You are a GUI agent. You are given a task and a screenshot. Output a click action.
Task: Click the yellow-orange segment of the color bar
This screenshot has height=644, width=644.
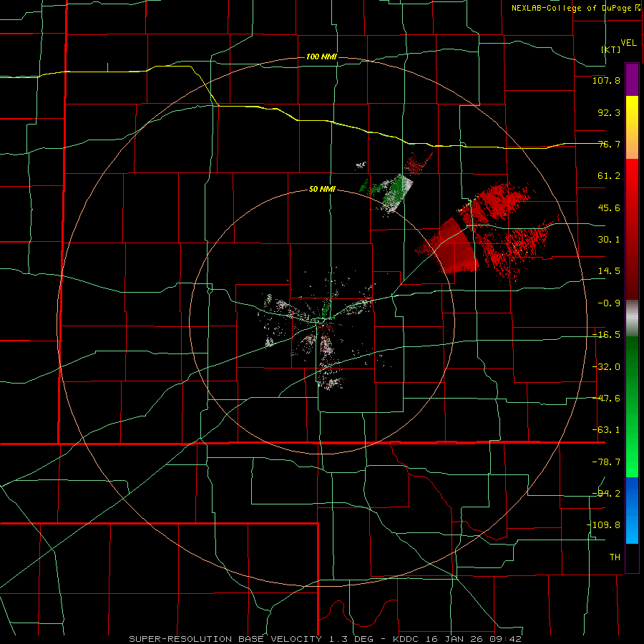pos(632,127)
